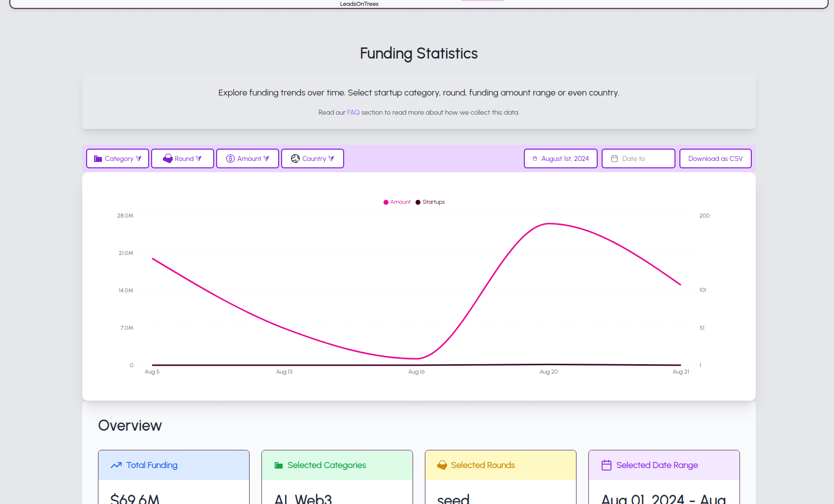
Task: Click the 21.0M y-axis value
Action: 126,253
